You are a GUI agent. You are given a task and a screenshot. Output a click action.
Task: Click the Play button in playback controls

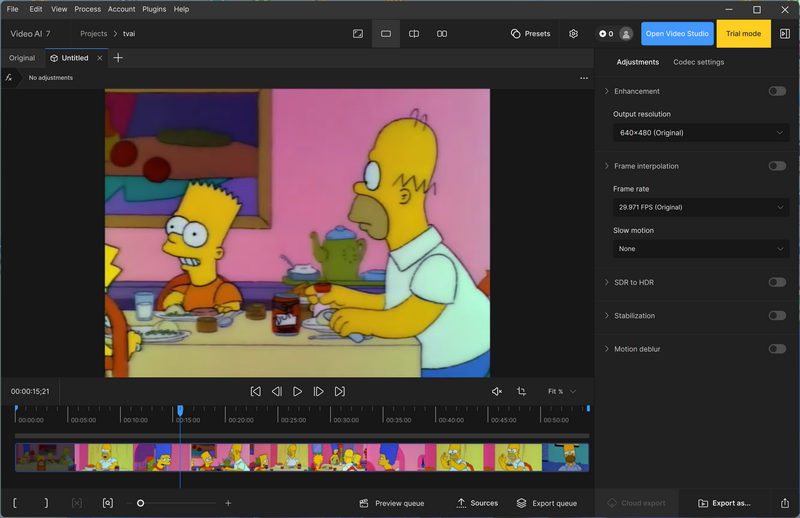point(297,392)
